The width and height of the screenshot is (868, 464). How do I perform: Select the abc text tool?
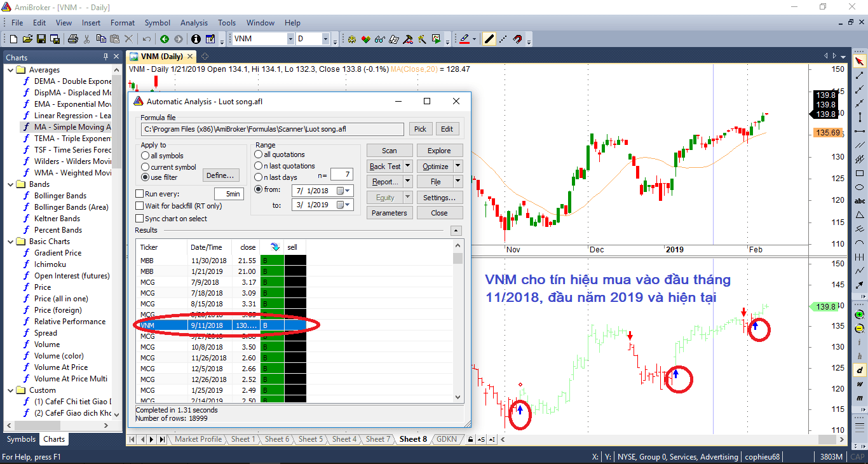860,201
